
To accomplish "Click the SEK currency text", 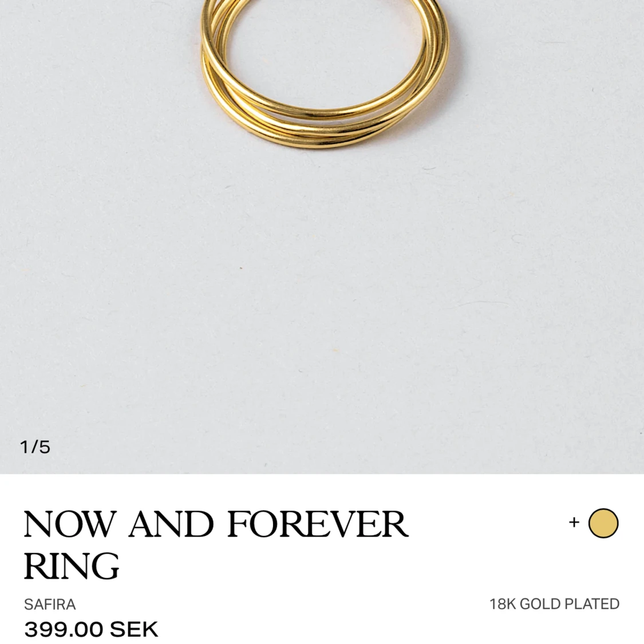I will (x=135, y=629).
